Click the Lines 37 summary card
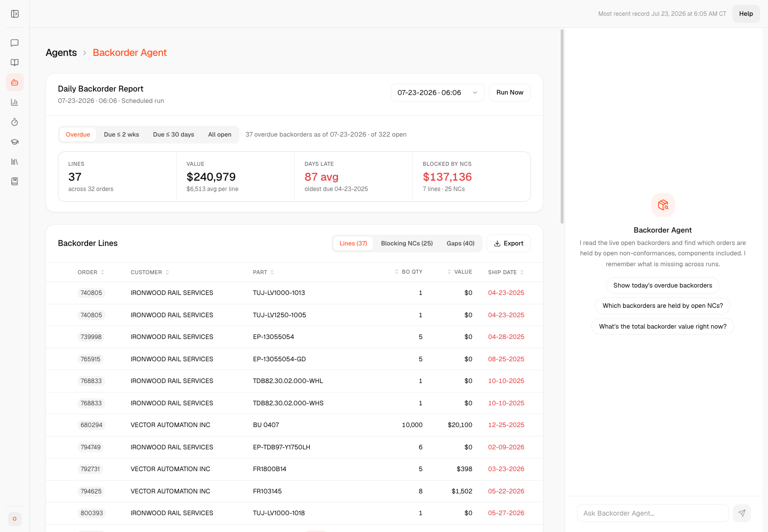 pyautogui.click(x=117, y=177)
